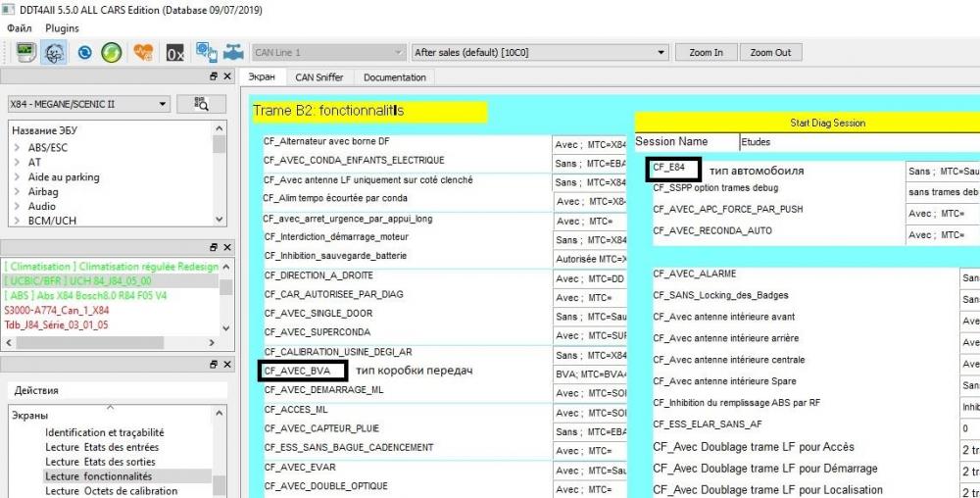Click the Экраны list scroll-up arrow
Image resolution: width=980 pixels, height=498 pixels.
(220, 414)
